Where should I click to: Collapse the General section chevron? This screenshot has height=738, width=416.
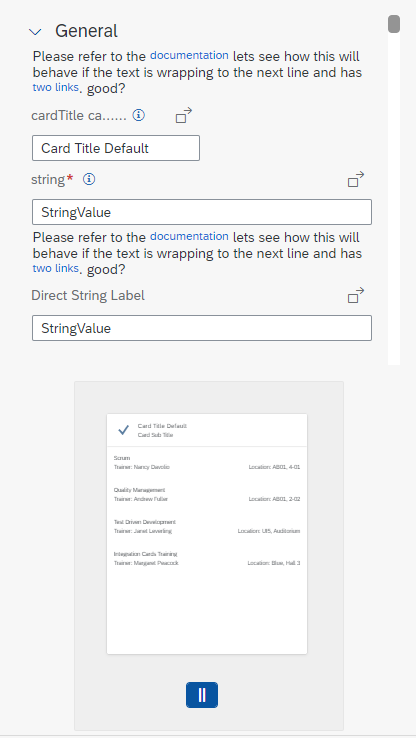pos(35,32)
